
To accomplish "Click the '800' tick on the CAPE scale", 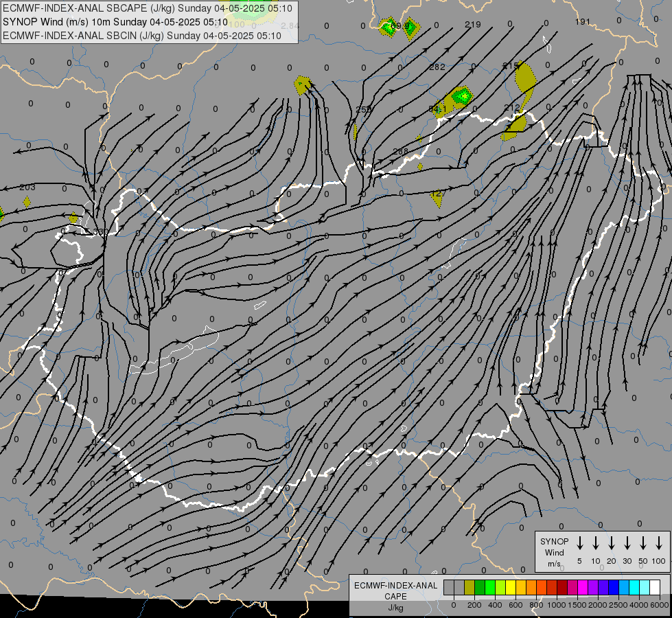I will pyautogui.click(x=536, y=605).
